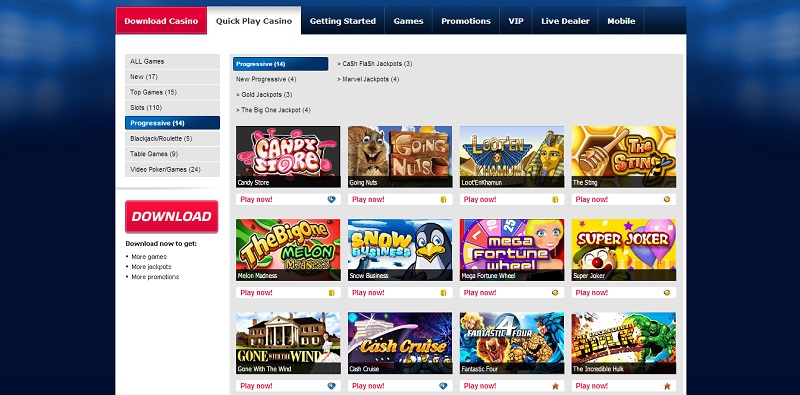Click Play now! under The Incredible Hulk
800x395 pixels.
591,386
